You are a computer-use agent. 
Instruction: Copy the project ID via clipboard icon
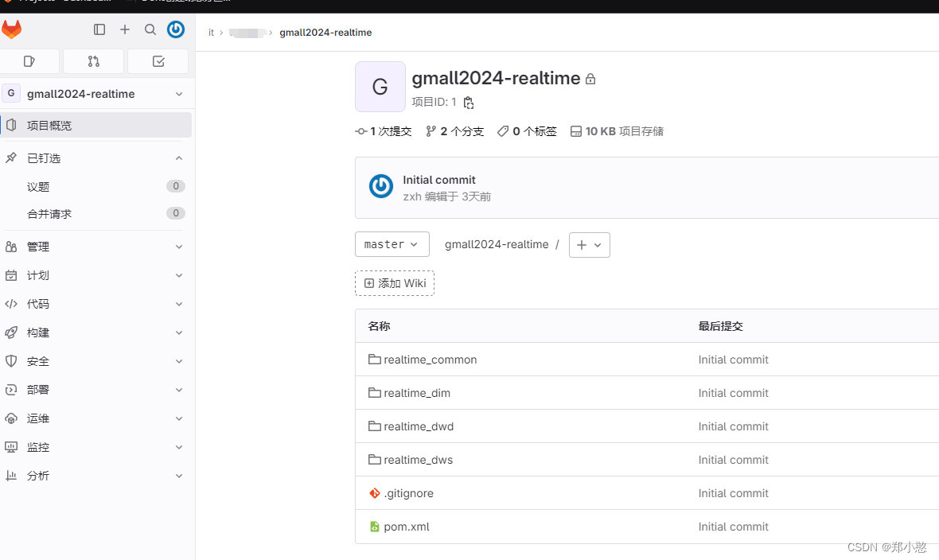point(468,103)
